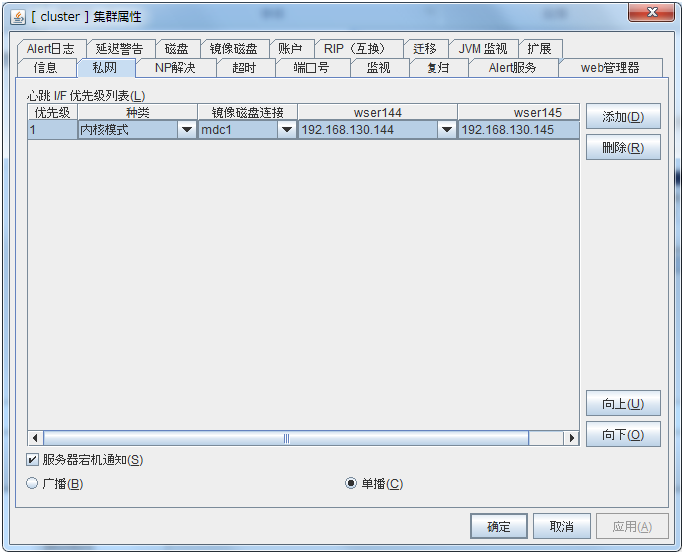Click the 添加 button
This screenshot has width=684, height=554.
click(x=622, y=117)
